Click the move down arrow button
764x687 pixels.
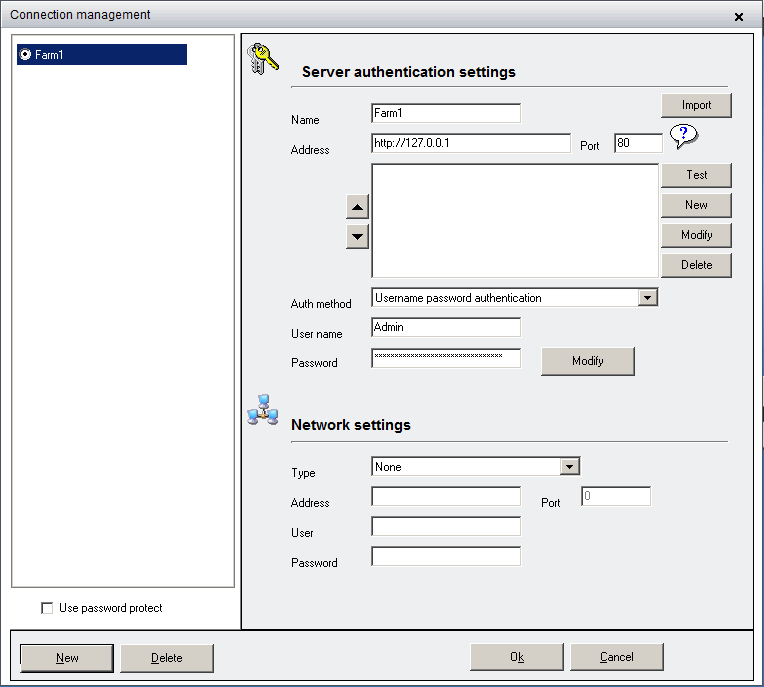(357, 237)
